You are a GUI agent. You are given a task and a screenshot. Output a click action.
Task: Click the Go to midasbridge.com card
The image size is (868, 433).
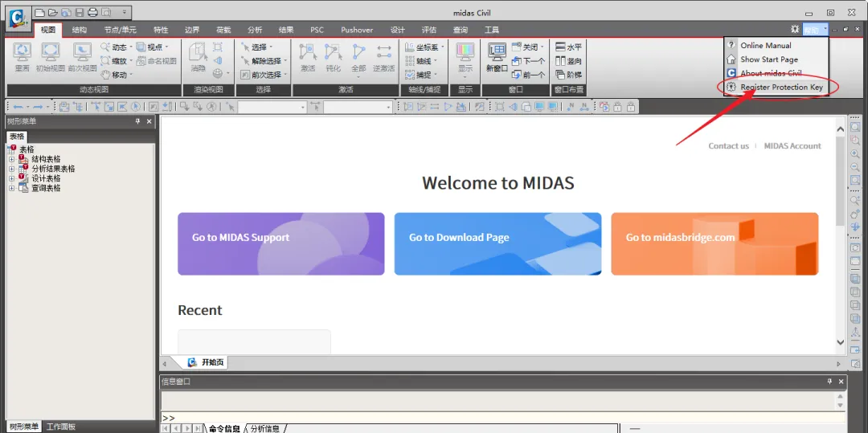(714, 244)
